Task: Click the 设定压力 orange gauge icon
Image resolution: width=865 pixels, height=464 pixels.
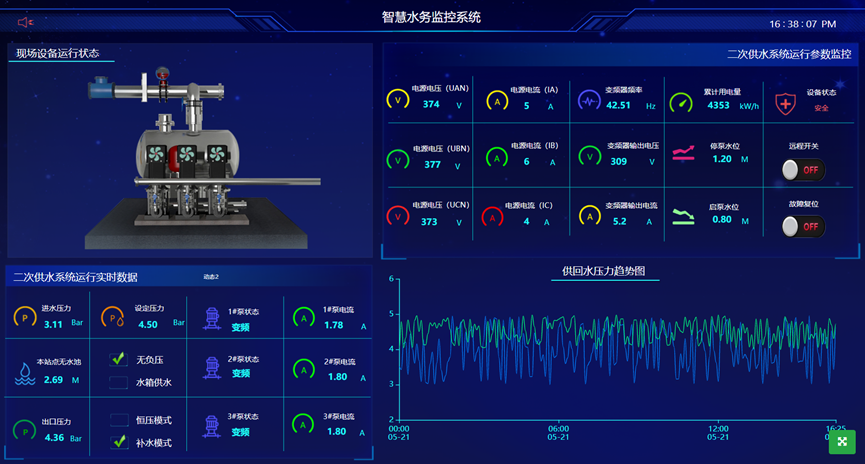Action: pos(117,318)
